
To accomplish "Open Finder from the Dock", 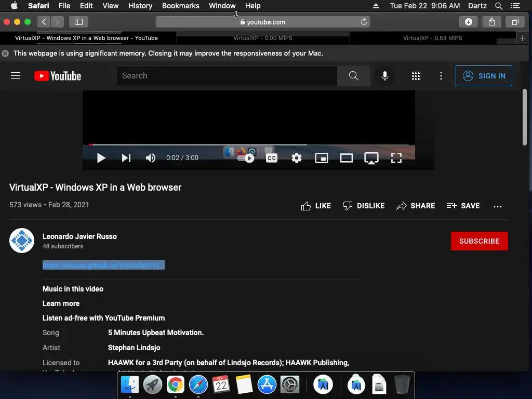I will [x=129, y=385].
